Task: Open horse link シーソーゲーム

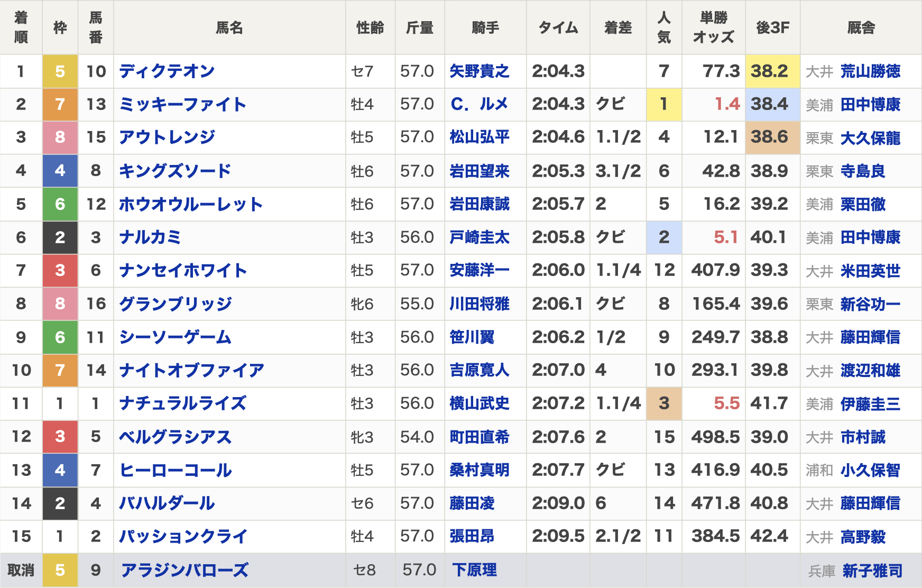Action: coord(175,337)
